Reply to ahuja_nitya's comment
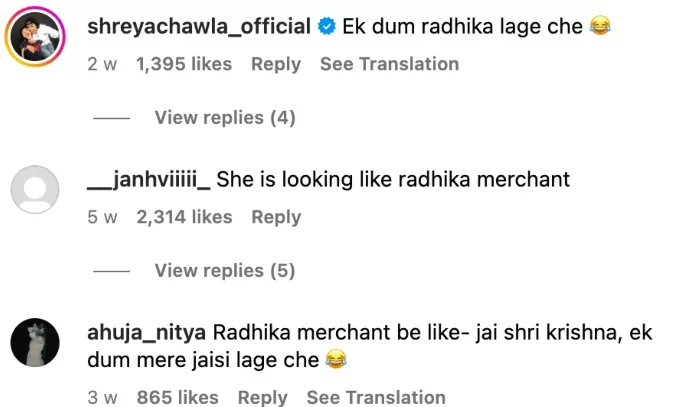Image resolution: width=700 pixels, height=407 pixels. (262, 397)
